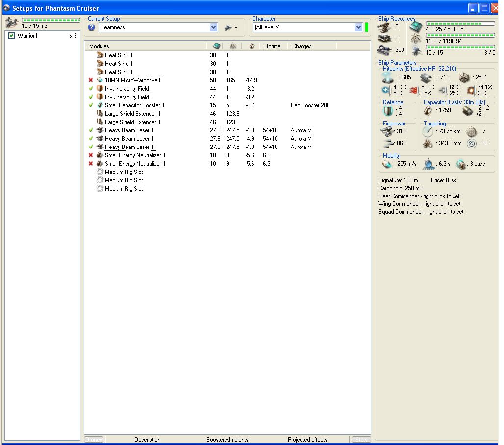Open the ship icon menu beside Current Setup
504x445 pixels.
[x=231, y=27]
